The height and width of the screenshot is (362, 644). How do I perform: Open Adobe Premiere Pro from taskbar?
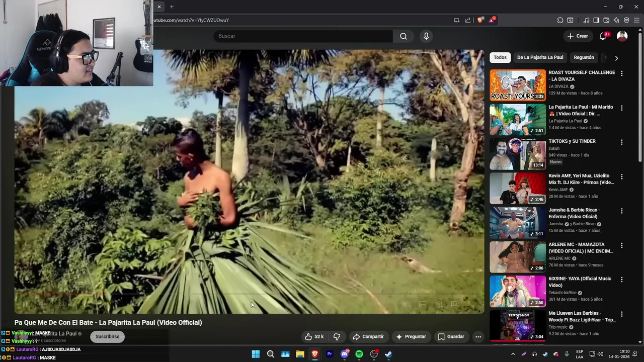(330, 354)
